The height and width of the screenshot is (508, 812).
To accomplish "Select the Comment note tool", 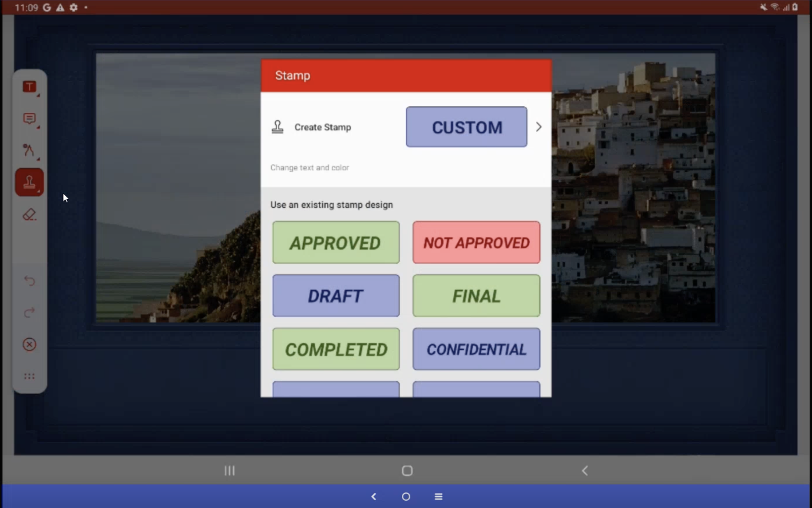I will 30,119.
